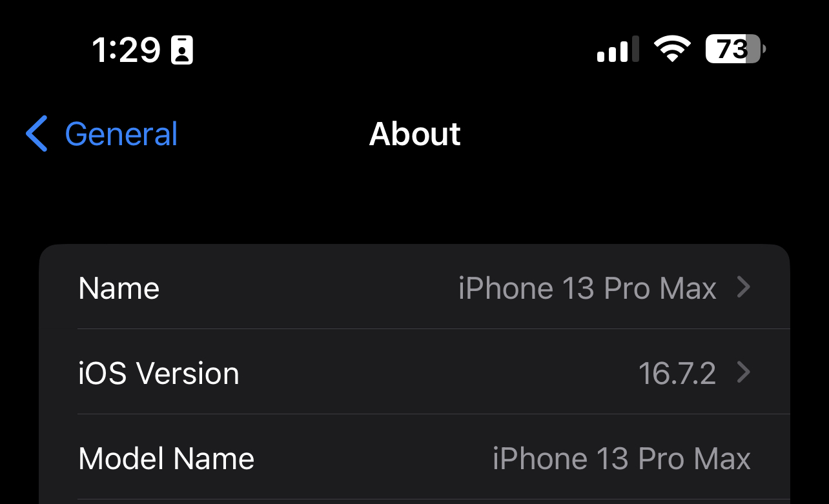Tap the battery tip on status bar
This screenshot has width=829, height=504.
pyautogui.click(x=764, y=49)
